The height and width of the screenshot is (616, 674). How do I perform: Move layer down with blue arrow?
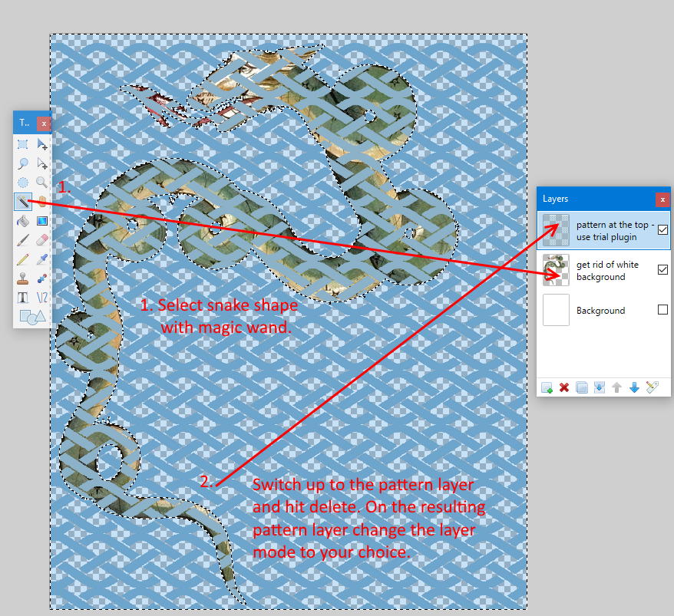(x=634, y=387)
